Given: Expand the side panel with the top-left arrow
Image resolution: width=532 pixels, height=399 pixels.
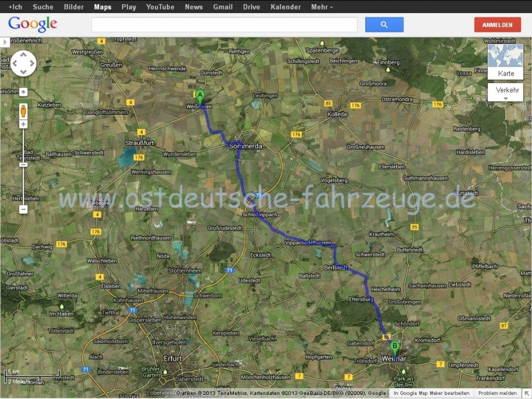Looking at the screenshot, I should pyautogui.click(x=5, y=42).
